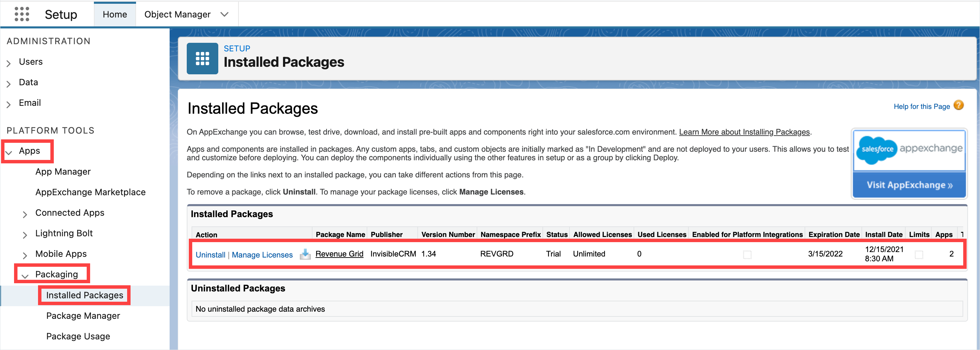Click the Publisher column header
The image size is (980, 350).
pos(387,234)
